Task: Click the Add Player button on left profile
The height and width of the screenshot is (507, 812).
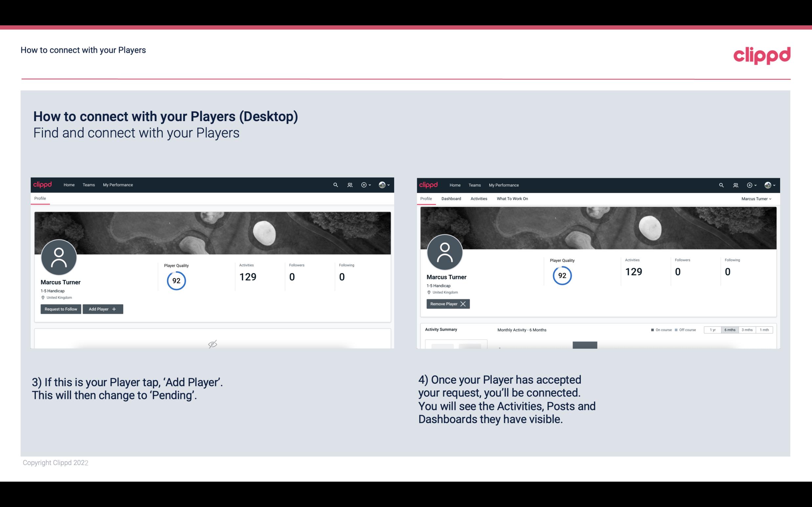Action: pos(103,309)
